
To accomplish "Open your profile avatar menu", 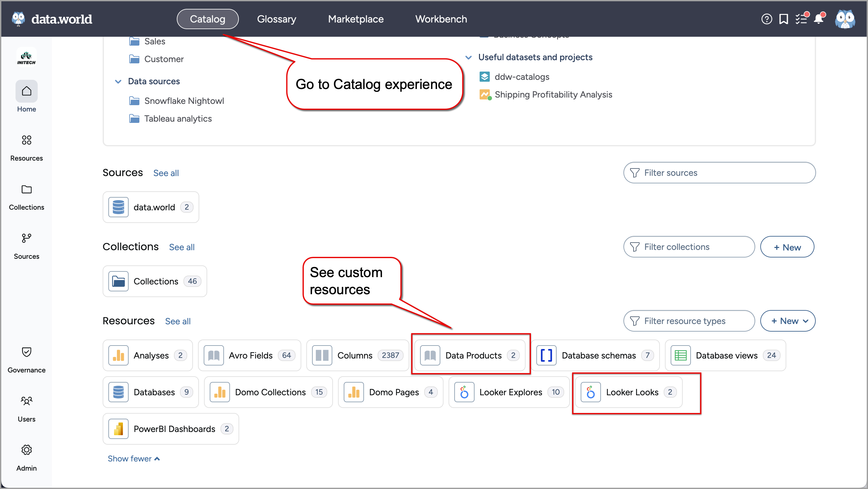I will [x=846, y=19].
